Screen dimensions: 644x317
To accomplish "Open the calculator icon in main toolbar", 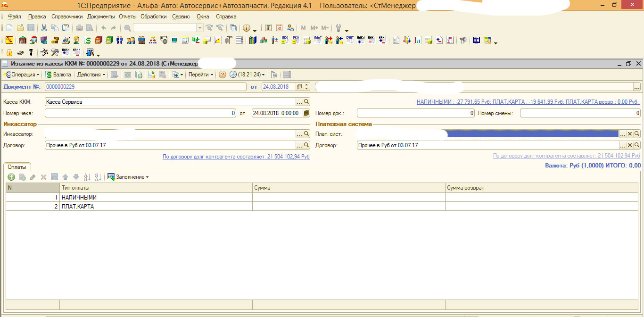I will pos(268,28).
